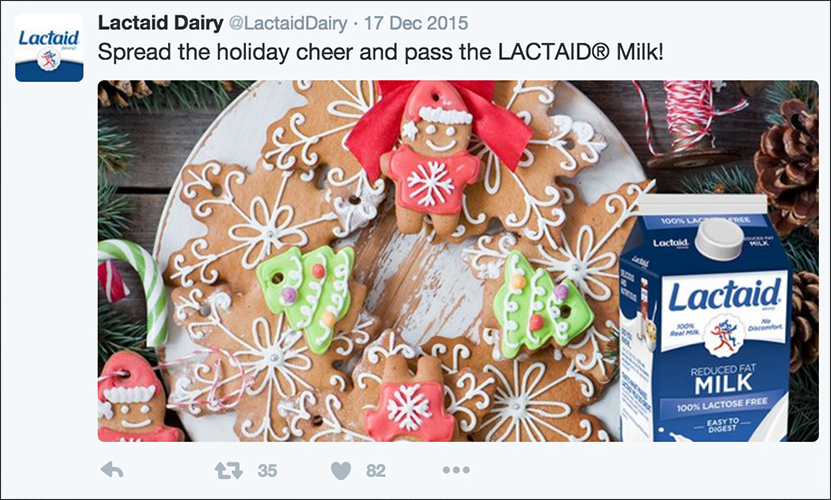View the 35 retweets count
Screen dimensions: 831x500
(267, 470)
